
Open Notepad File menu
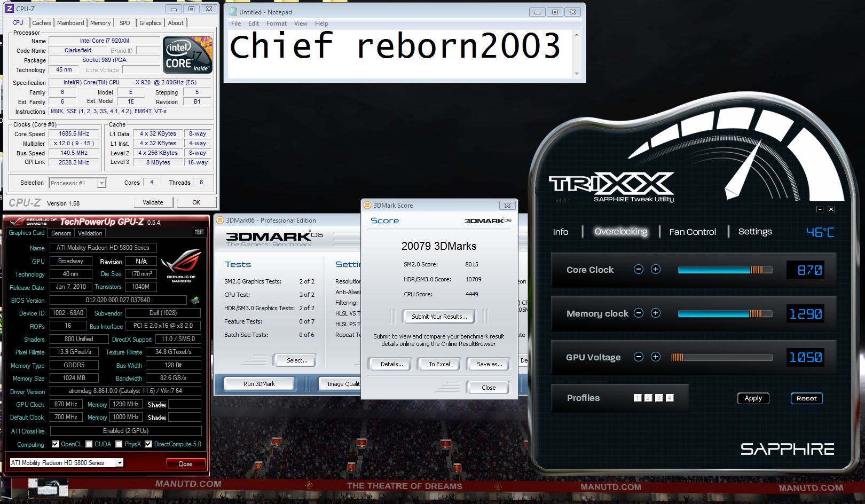(236, 23)
